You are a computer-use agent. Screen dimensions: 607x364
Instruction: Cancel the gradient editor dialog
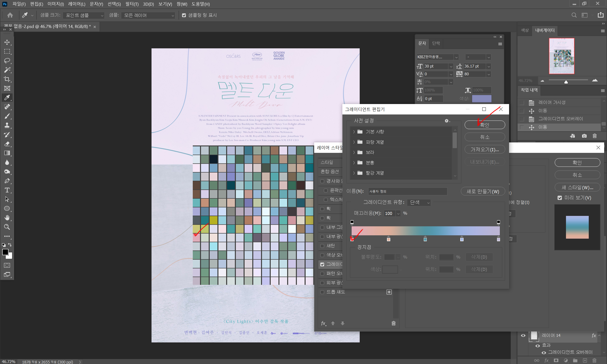485,137
